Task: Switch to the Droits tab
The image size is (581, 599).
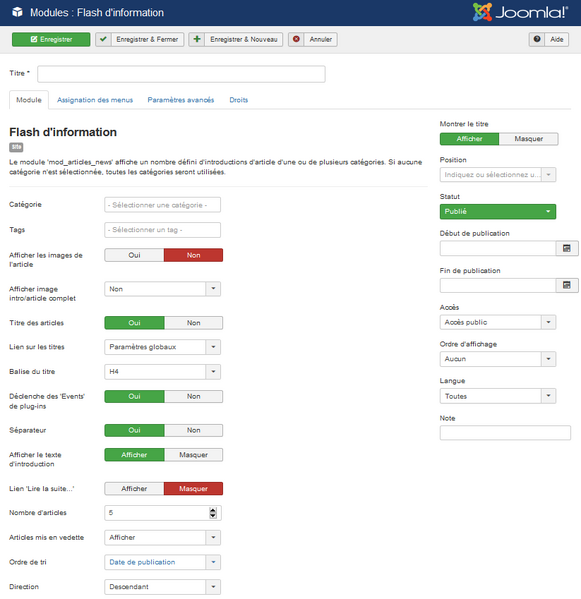Action: [238, 100]
